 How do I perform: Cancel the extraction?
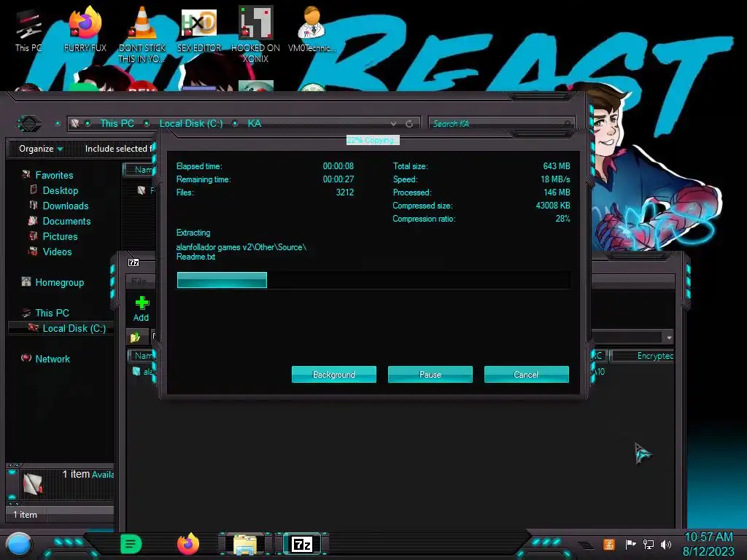[527, 374]
